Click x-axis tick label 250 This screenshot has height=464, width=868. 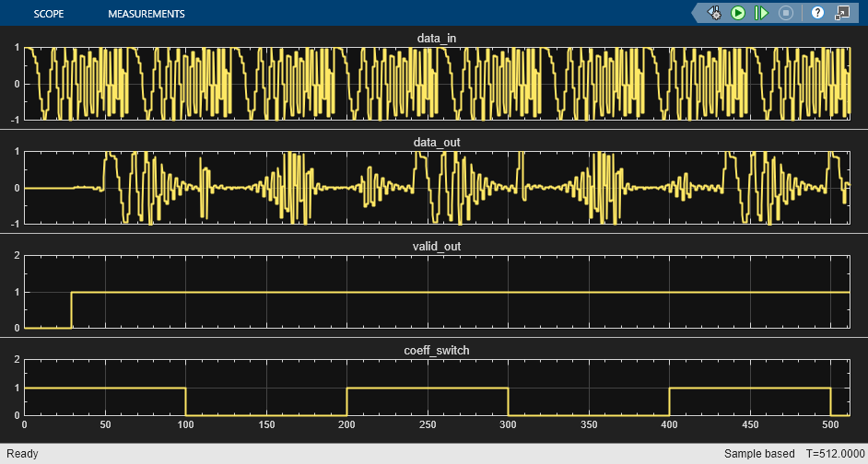(428, 424)
